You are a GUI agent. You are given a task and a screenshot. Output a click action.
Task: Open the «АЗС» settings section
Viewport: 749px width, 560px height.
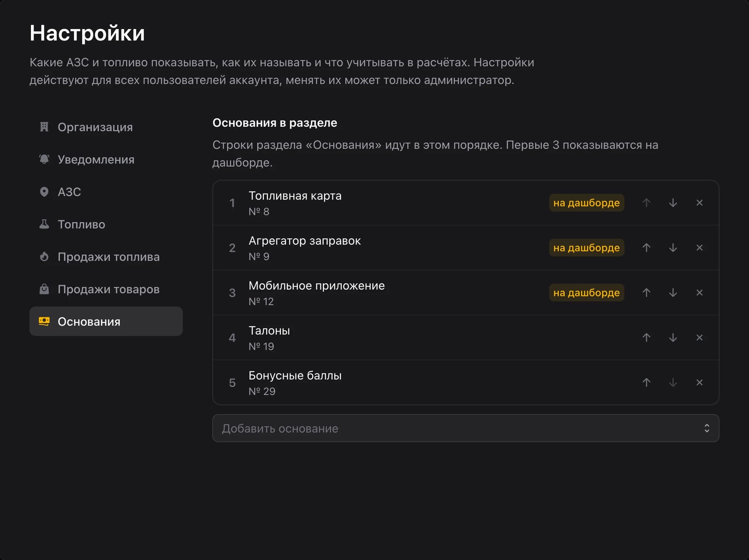106,192
